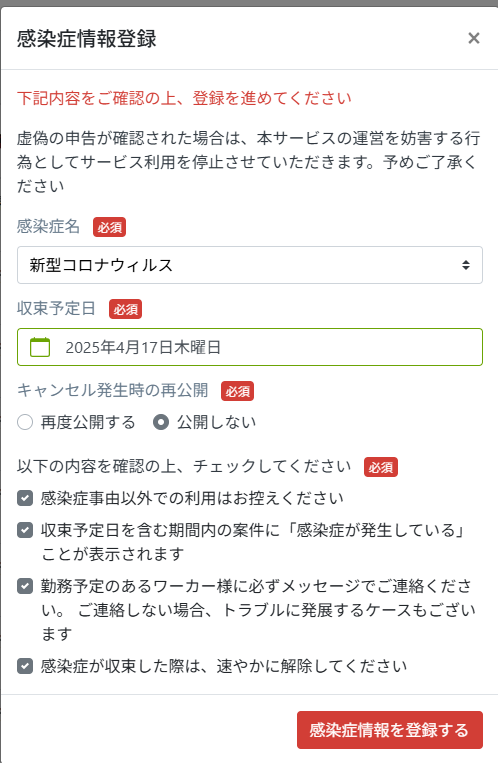The height and width of the screenshot is (763, 498).
Task: Click the 必須 badge beside チェックしてください
Action: pyautogui.click(x=381, y=467)
